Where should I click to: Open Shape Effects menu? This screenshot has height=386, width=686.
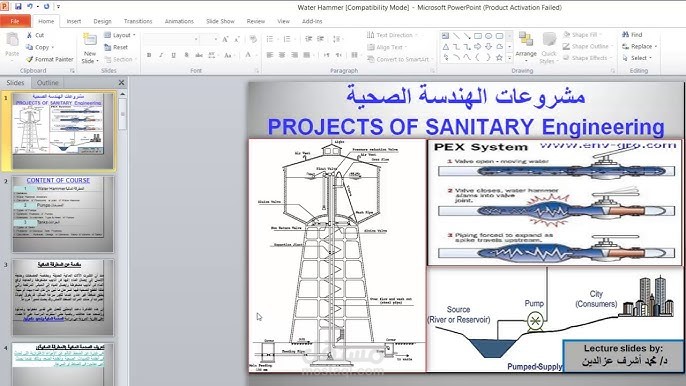[587, 58]
